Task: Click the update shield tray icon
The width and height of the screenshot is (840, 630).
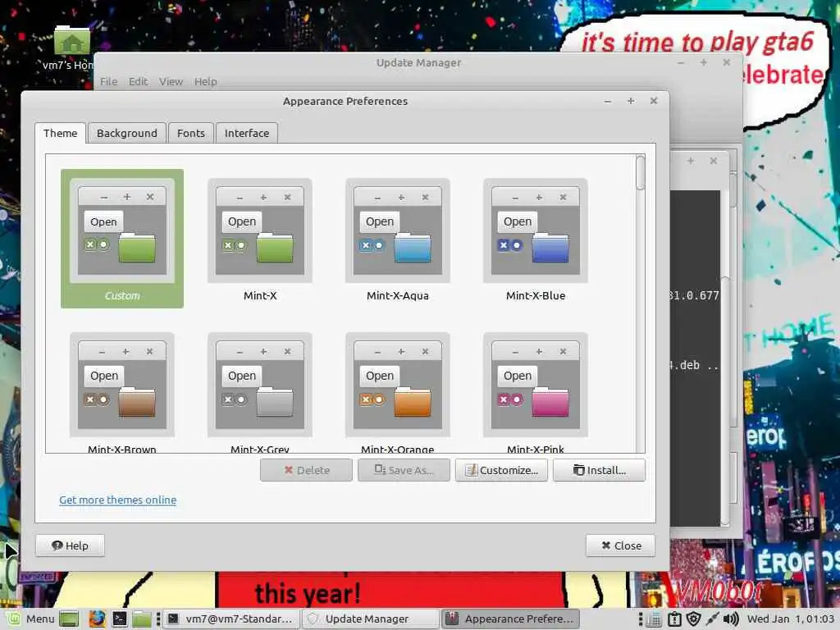Action: [693, 619]
